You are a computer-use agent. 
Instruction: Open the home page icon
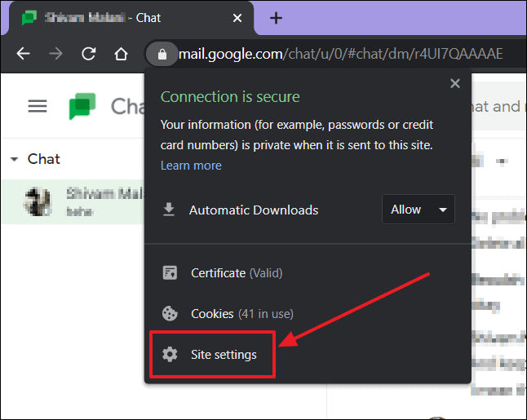click(121, 54)
